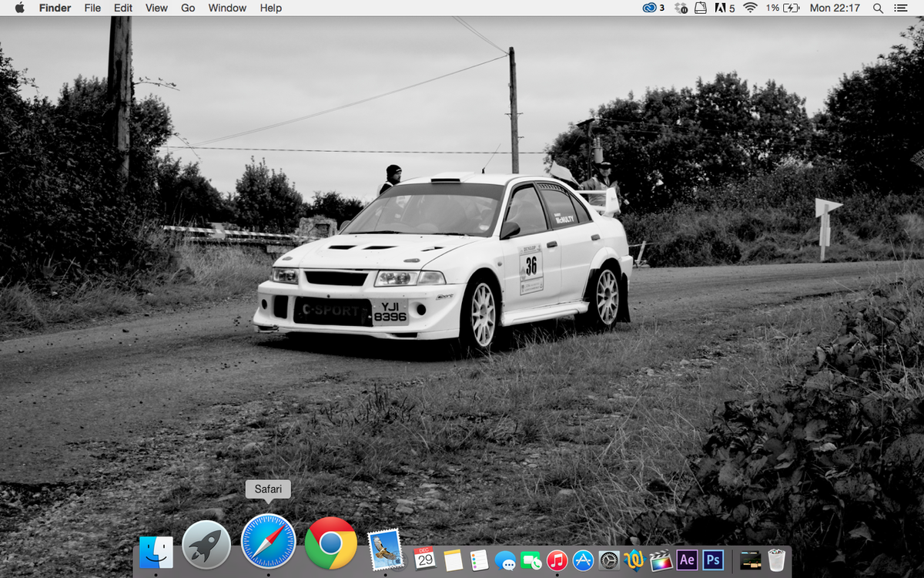Open the Wi-Fi status menu
Screen dimensions: 924x578
(750, 8)
